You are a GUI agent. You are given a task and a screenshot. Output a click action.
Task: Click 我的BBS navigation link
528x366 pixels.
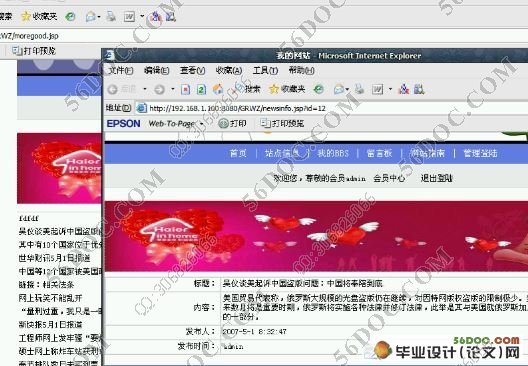pyautogui.click(x=333, y=154)
